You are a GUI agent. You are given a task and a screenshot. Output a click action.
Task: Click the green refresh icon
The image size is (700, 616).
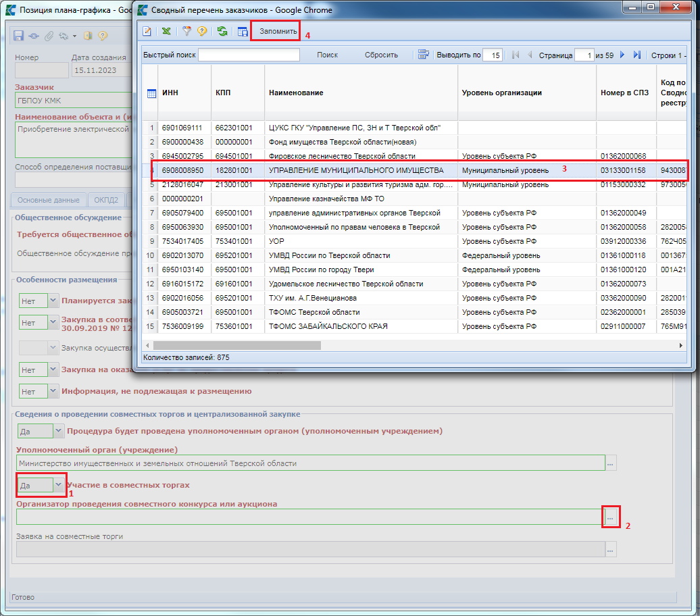click(222, 32)
